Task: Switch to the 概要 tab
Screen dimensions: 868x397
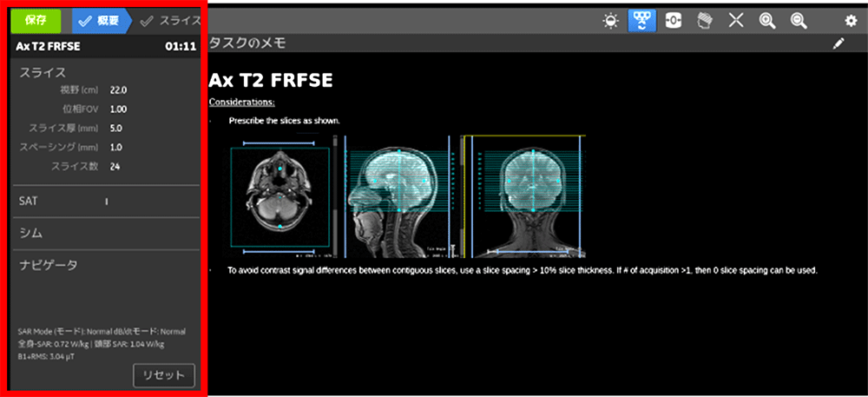Action: [x=100, y=21]
